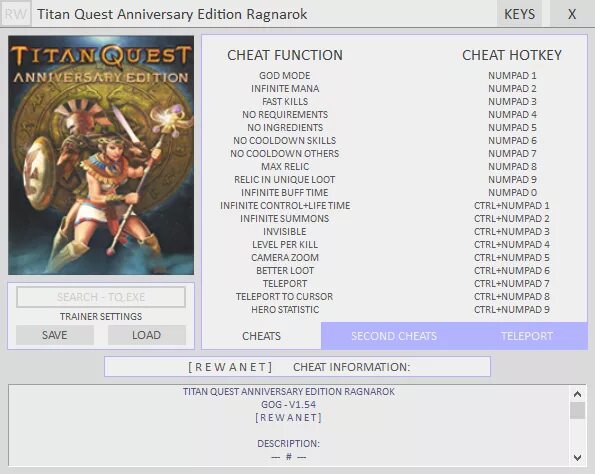595x474 pixels.
Task: Click hotkey NUMPAD 7
Action: (x=512, y=153)
